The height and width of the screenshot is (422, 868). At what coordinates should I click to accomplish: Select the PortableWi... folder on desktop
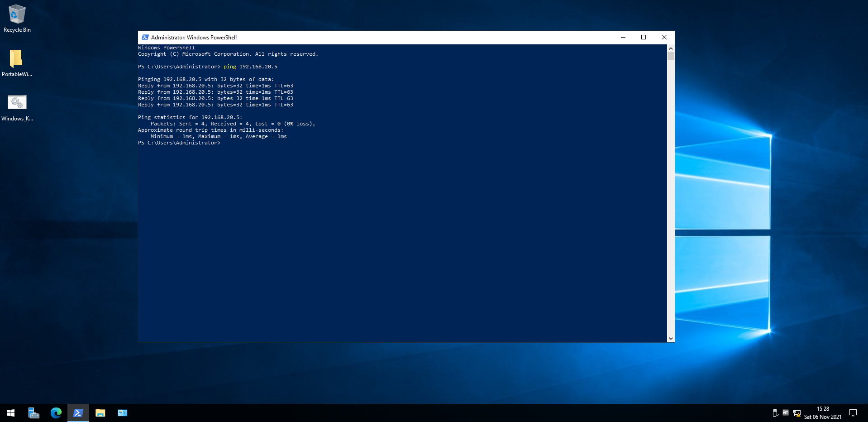point(17,63)
